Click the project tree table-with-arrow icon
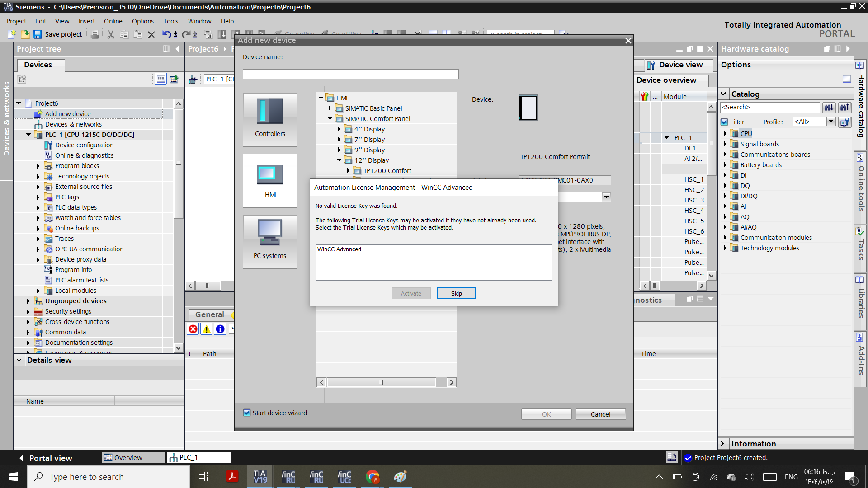Image resolution: width=868 pixels, height=488 pixels. pos(174,79)
